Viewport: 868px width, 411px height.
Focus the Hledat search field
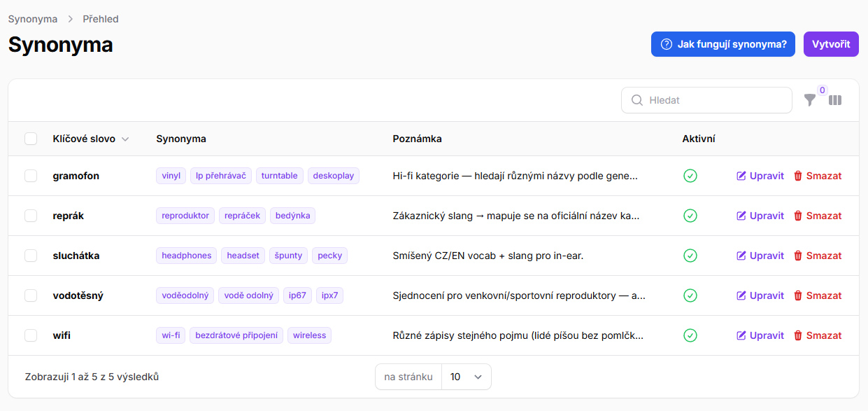click(706, 100)
